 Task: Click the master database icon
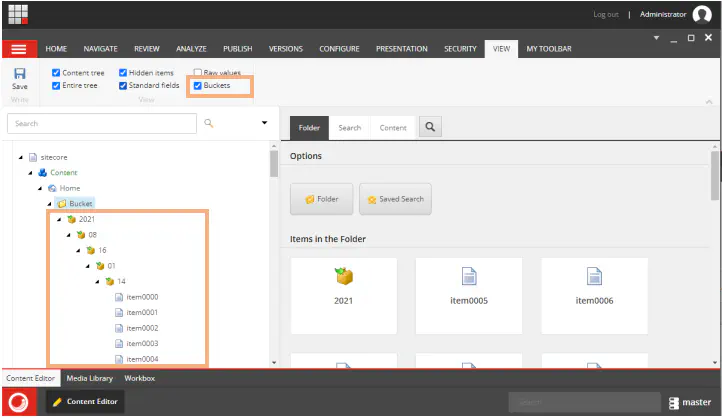pos(674,403)
